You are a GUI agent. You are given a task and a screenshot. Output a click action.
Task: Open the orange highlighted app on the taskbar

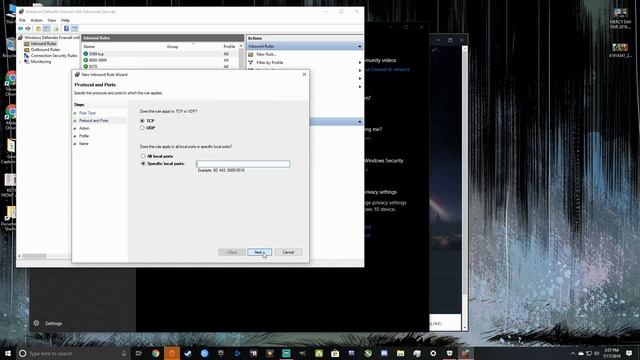point(172,353)
